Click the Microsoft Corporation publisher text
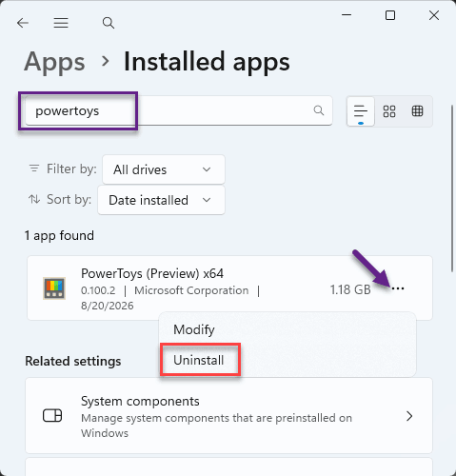 (191, 290)
